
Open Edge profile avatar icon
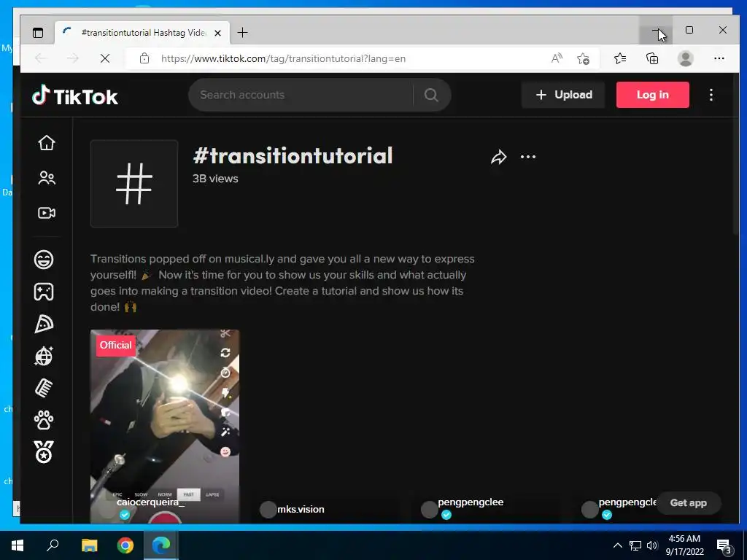(685, 58)
